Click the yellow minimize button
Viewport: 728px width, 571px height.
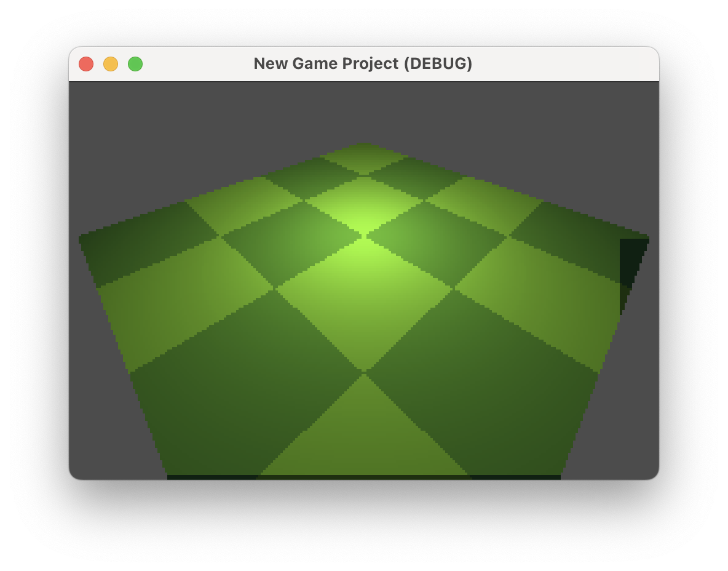coord(111,63)
